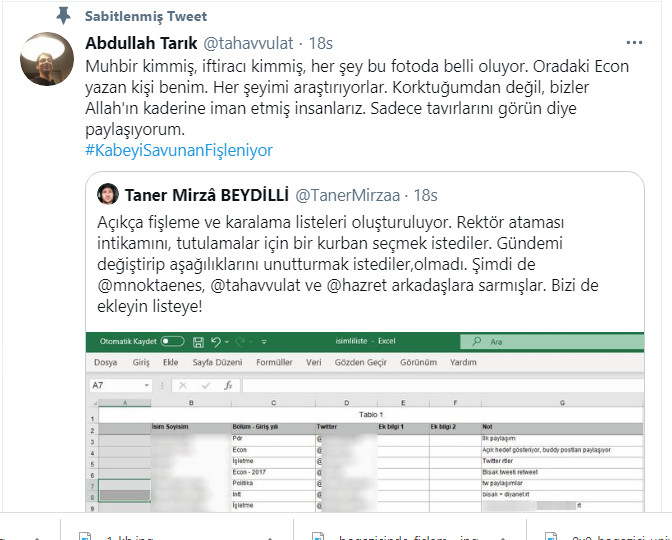Expand the A7 name box dropdown
The width and height of the screenshot is (672, 540).
(x=147, y=385)
